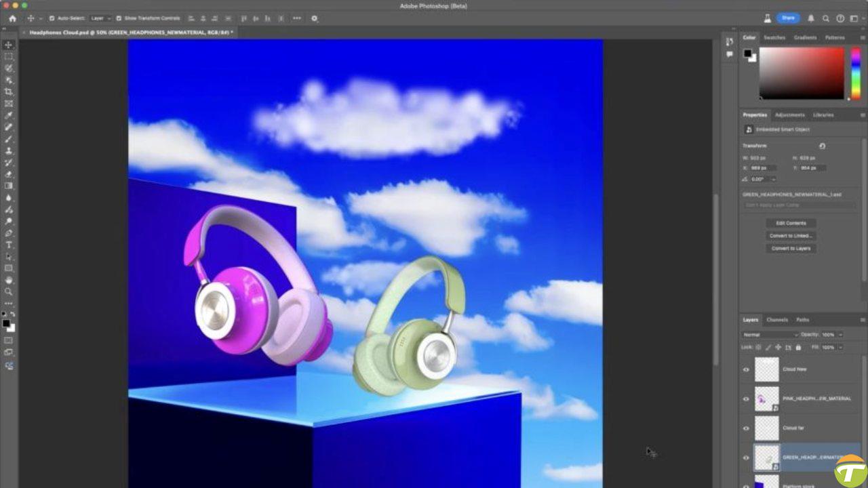Open the Opacity slider dropdown arrow
Screen dimensions: 868x488
tap(840, 335)
